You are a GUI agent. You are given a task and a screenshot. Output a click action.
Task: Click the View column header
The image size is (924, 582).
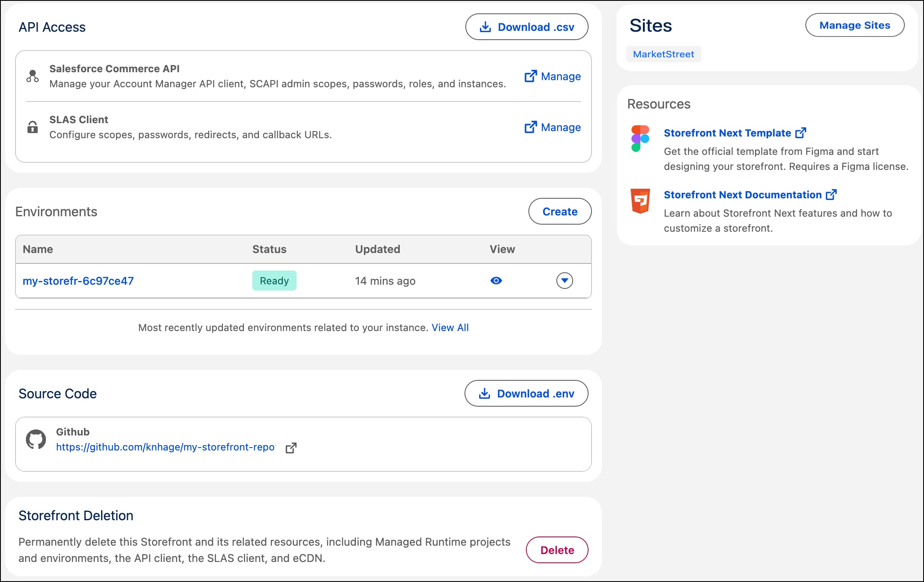pyautogui.click(x=502, y=249)
